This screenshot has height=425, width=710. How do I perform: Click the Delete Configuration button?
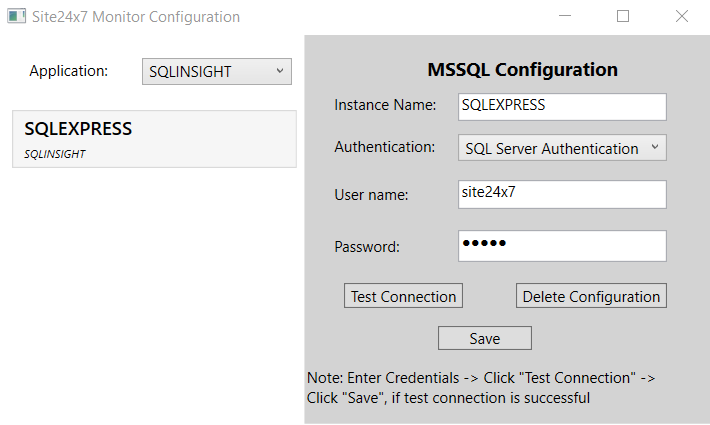(x=591, y=296)
